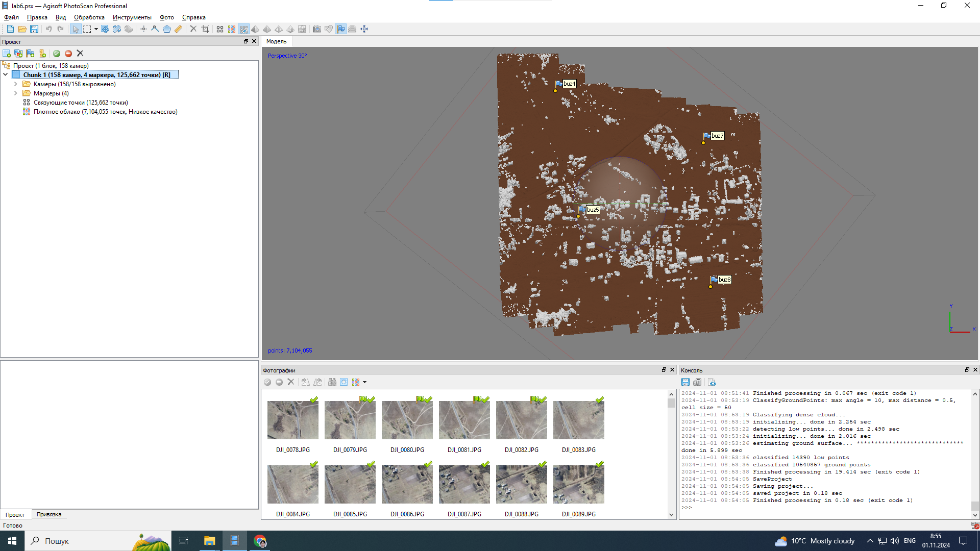
Task: Toggle show cameras button in toolbar
Action: [x=316, y=29]
